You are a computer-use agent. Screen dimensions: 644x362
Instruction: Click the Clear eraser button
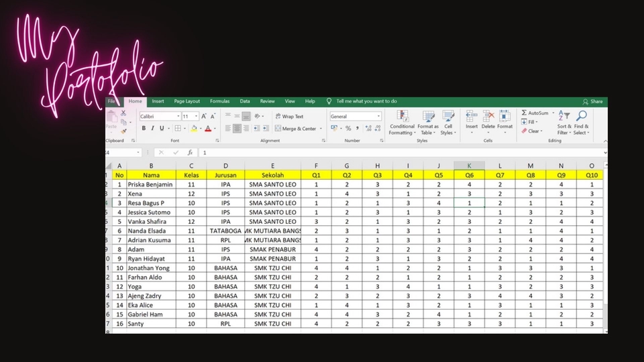coord(532,131)
